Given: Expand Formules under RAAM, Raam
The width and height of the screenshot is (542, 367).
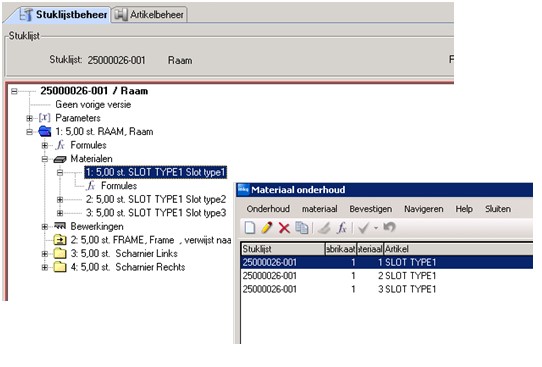Looking at the screenshot, I should [x=45, y=145].
